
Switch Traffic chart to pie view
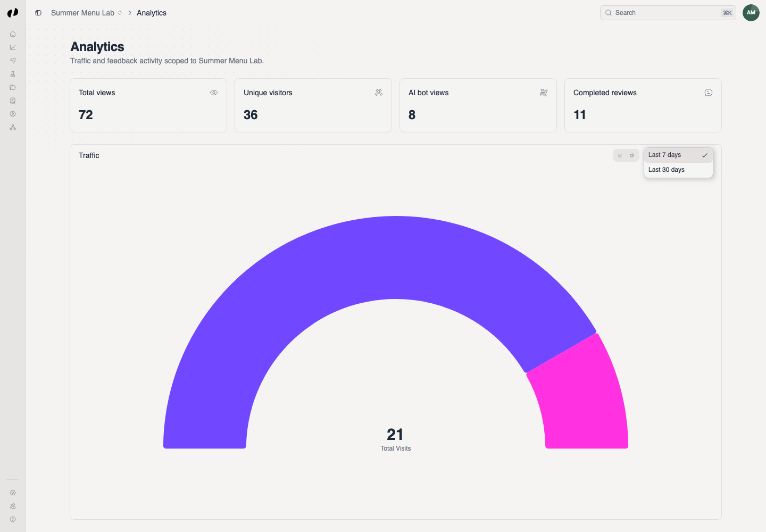[632, 155]
